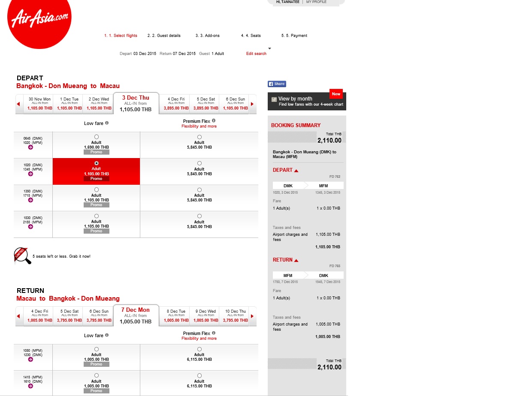Collapse the RETURN section in booking summary
Image resolution: width=532 pixels, height=396 pixels.
(296, 260)
